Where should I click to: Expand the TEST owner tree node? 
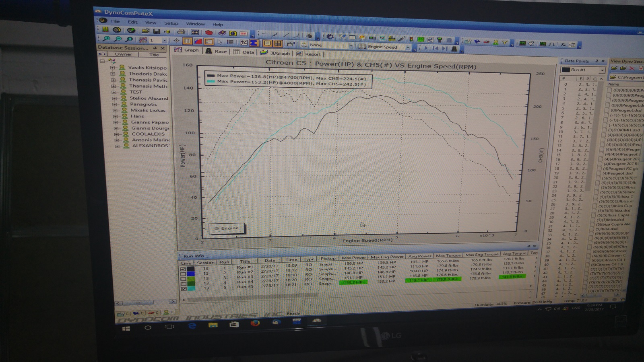click(114, 92)
